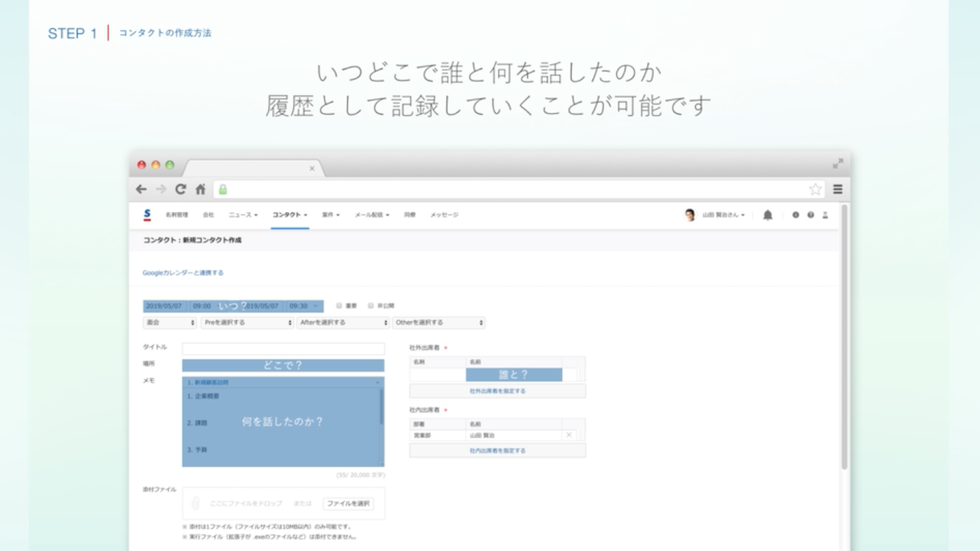
Task: Click the 社内出席者を指定する button
Action: (498, 451)
